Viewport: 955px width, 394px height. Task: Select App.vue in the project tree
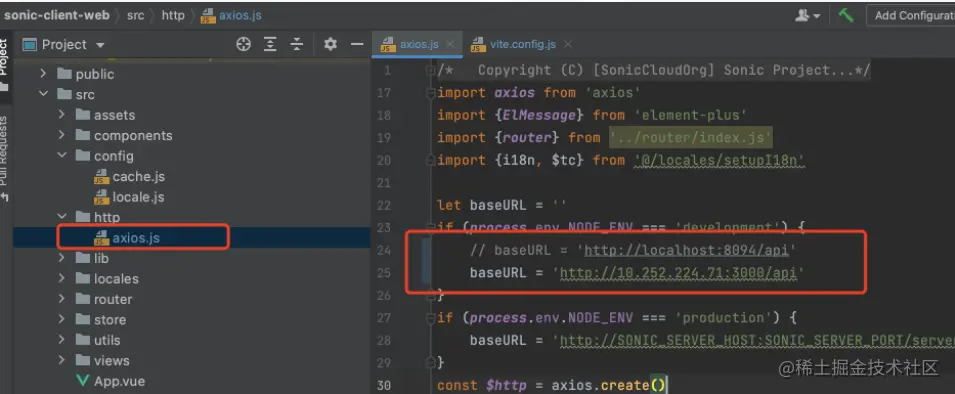click(x=119, y=381)
